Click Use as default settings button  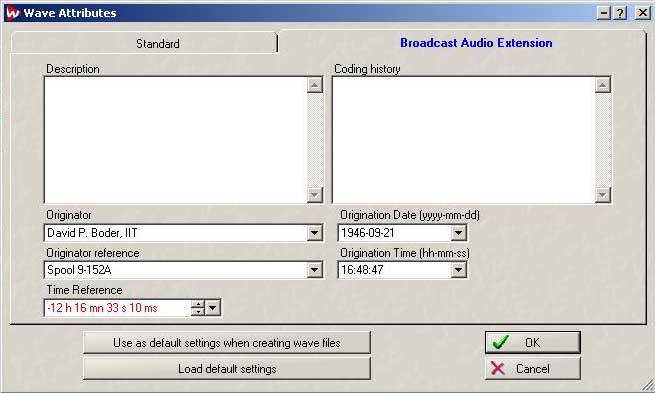coord(227,342)
